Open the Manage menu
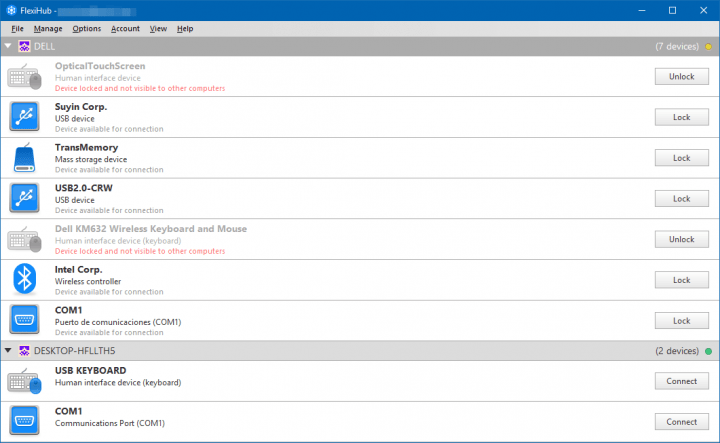This screenshot has width=720, height=443. tap(48, 28)
